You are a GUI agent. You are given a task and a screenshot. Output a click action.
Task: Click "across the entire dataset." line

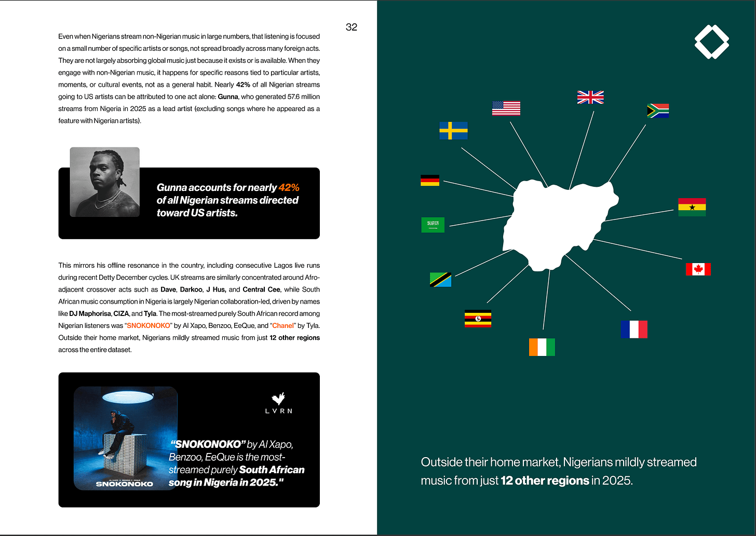pos(95,350)
